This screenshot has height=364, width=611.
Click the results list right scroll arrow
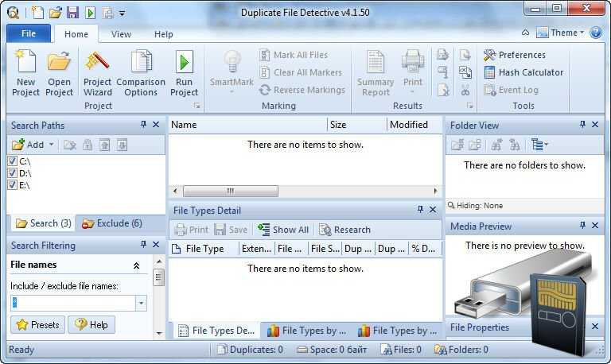pyautogui.click(x=435, y=192)
